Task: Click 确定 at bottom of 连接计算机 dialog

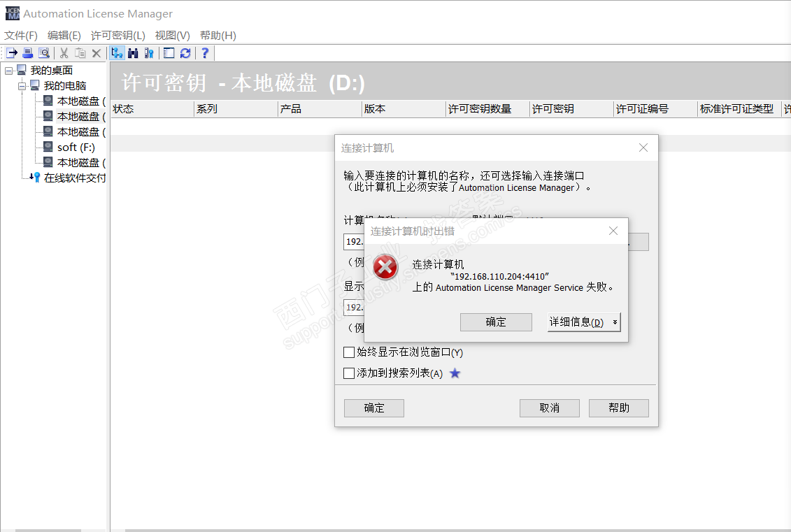Action: click(373, 408)
